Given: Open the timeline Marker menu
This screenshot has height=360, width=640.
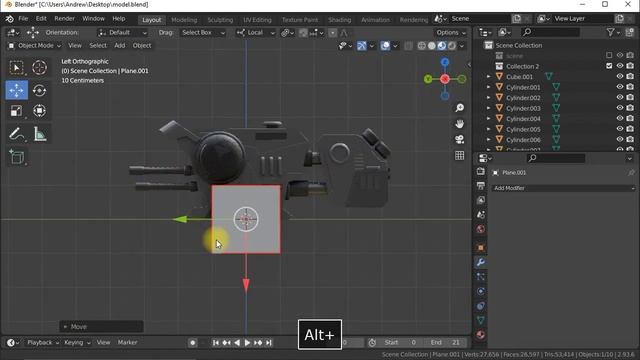Looking at the screenshot, I should [127, 342].
